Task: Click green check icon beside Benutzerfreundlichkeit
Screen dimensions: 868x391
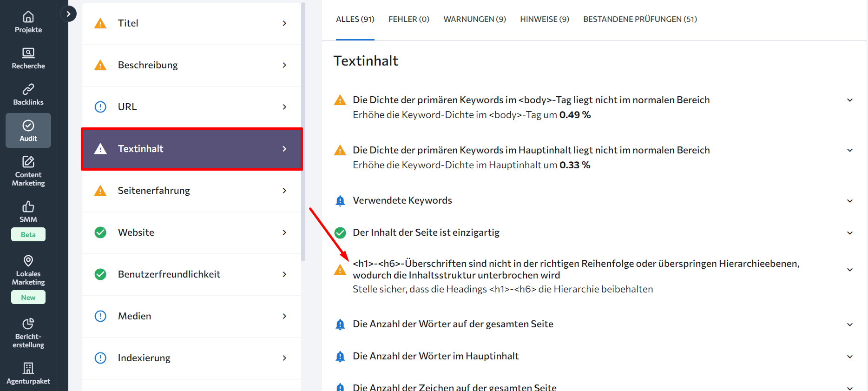Action: click(100, 274)
